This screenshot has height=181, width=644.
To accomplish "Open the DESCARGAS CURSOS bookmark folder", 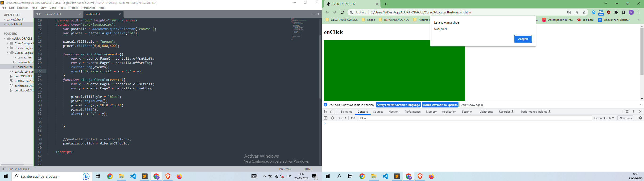I will pos(342,20).
